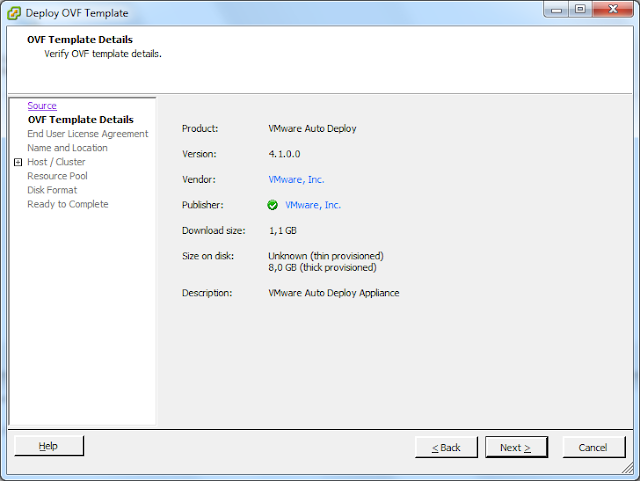Go back with the Back button
Image resolution: width=640 pixels, height=481 pixels.
[x=446, y=448]
